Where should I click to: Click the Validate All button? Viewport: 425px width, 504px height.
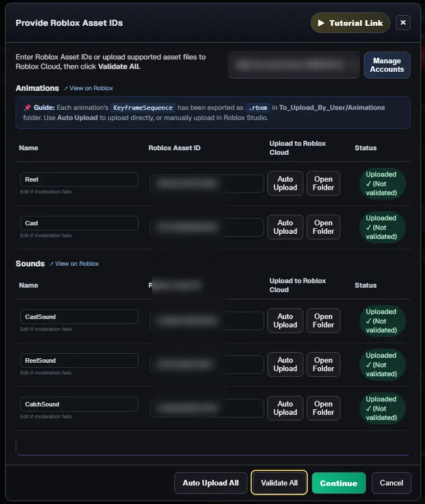pos(279,483)
